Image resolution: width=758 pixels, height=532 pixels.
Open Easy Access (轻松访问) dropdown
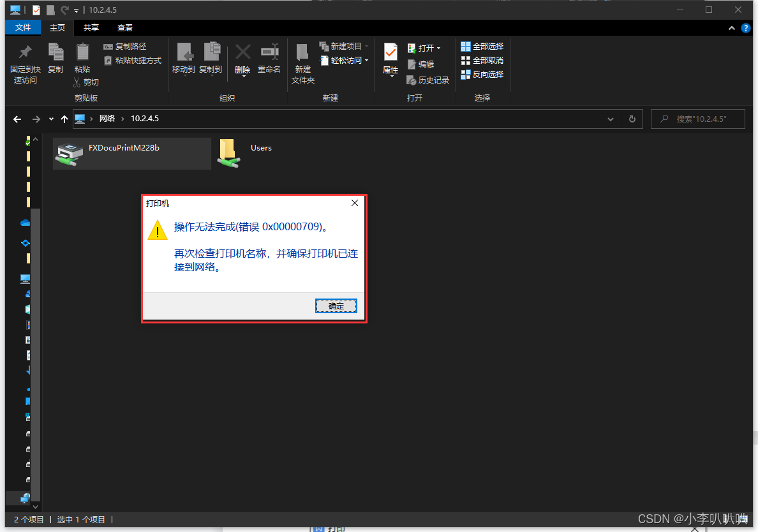[x=344, y=61]
